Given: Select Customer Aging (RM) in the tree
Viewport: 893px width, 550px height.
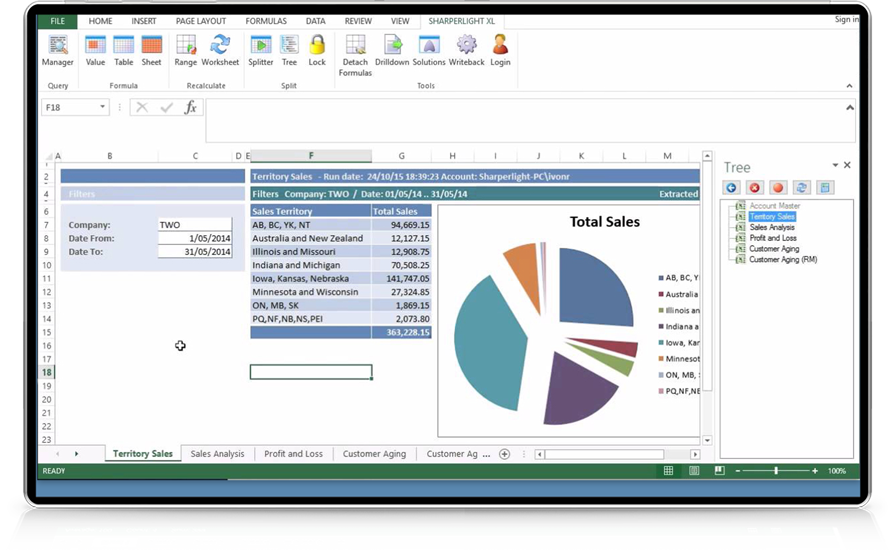Looking at the screenshot, I should pyautogui.click(x=783, y=260).
